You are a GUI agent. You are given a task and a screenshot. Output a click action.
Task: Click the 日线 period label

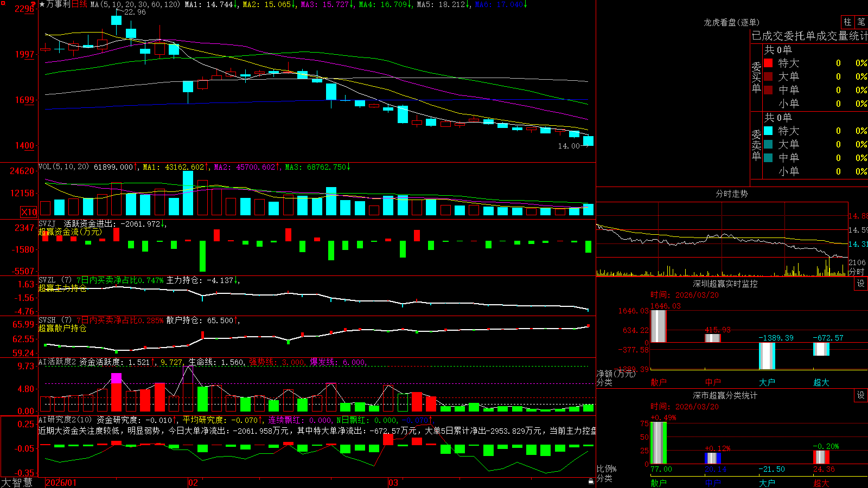pyautogui.click(x=79, y=4)
